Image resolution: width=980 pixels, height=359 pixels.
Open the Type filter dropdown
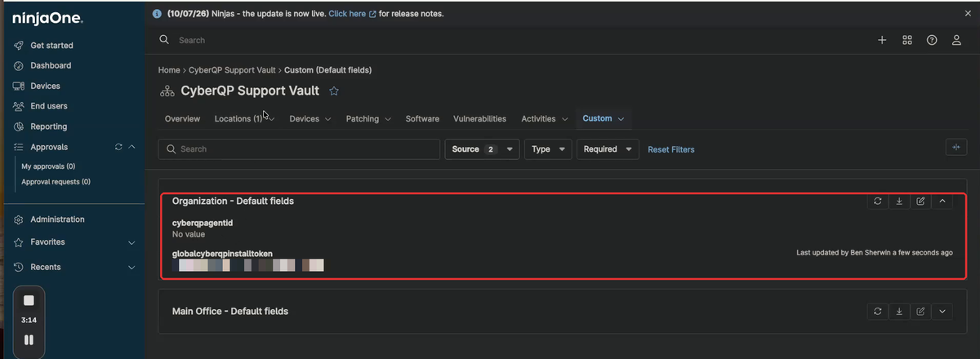point(548,149)
